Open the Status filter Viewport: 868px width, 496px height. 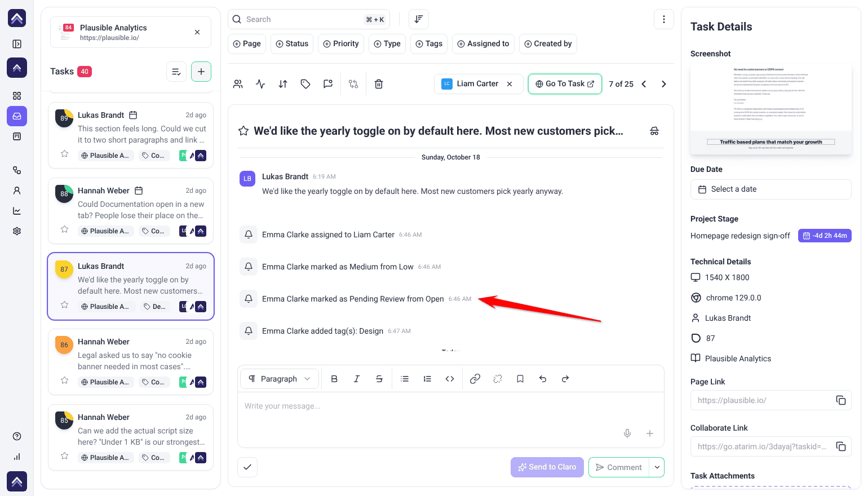coord(292,44)
